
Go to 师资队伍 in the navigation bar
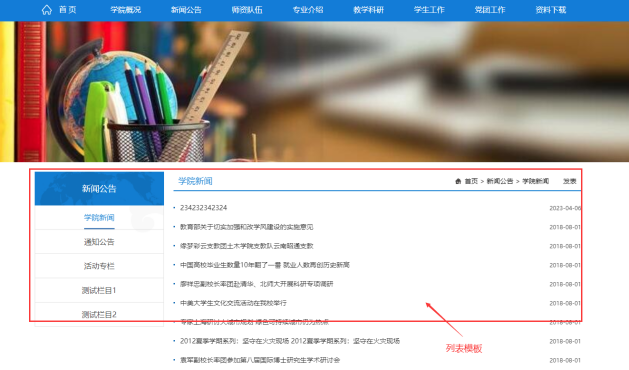[x=247, y=10]
